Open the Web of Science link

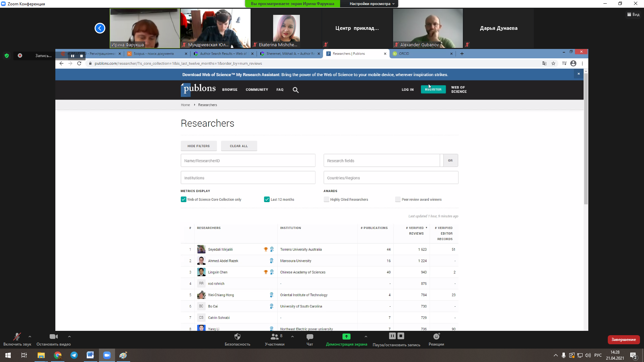pos(459,89)
